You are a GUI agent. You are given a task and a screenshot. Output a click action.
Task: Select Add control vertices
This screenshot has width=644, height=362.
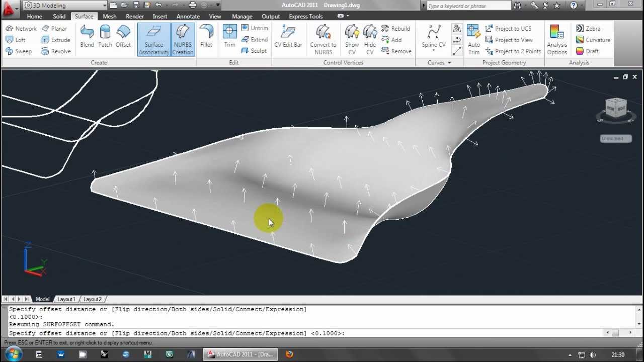pyautogui.click(x=391, y=40)
